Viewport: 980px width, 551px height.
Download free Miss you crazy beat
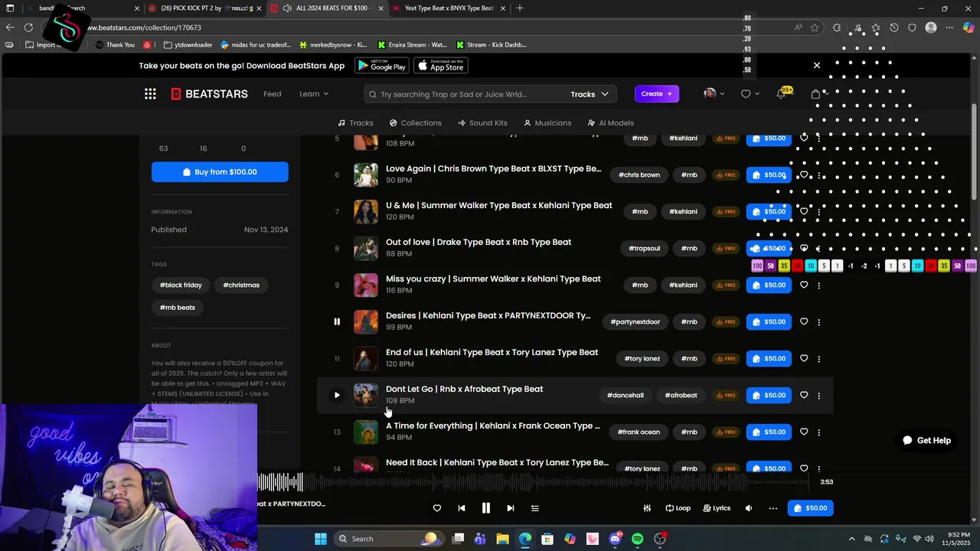tap(726, 285)
